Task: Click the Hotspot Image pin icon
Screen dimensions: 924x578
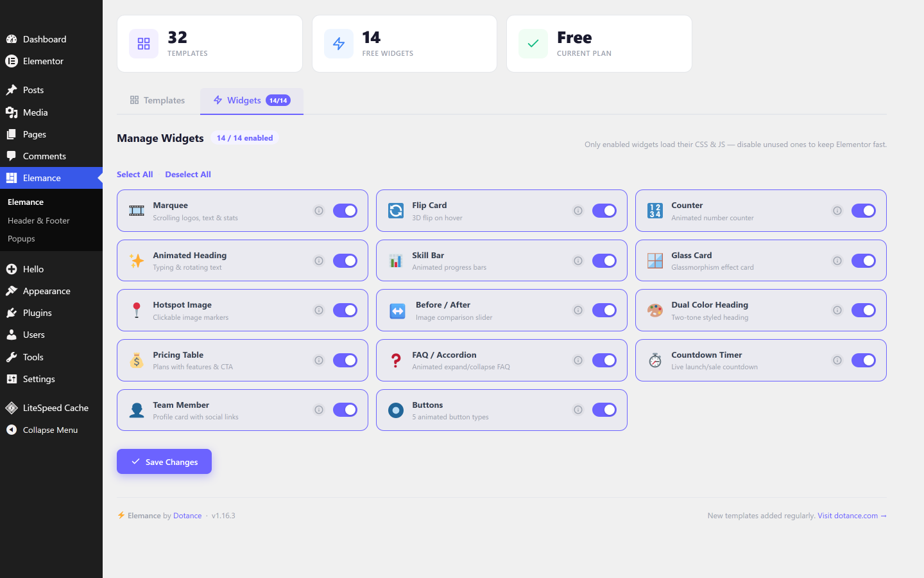Action: [137, 310]
